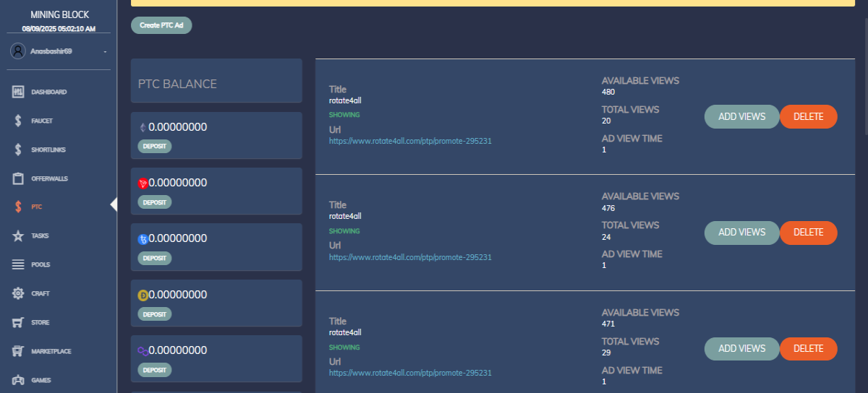The width and height of the screenshot is (868, 393).
Task: Click Deposit under the Tron balance
Action: point(154,202)
